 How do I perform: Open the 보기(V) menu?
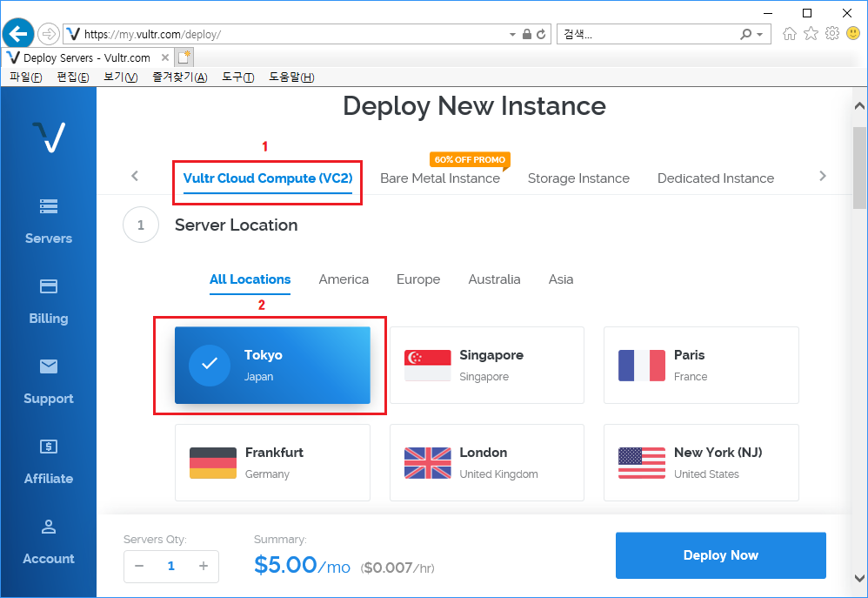point(121,77)
